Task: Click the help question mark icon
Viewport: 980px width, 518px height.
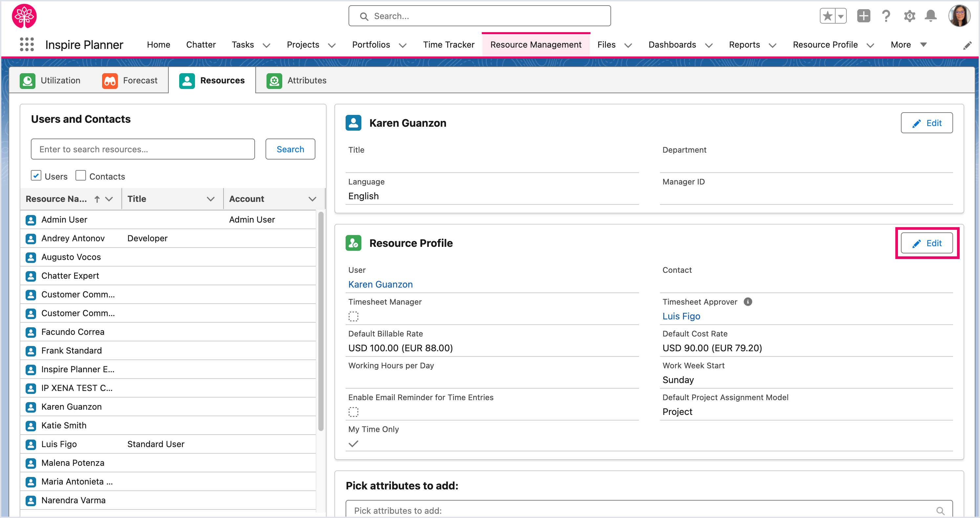Action: [886, 16]
